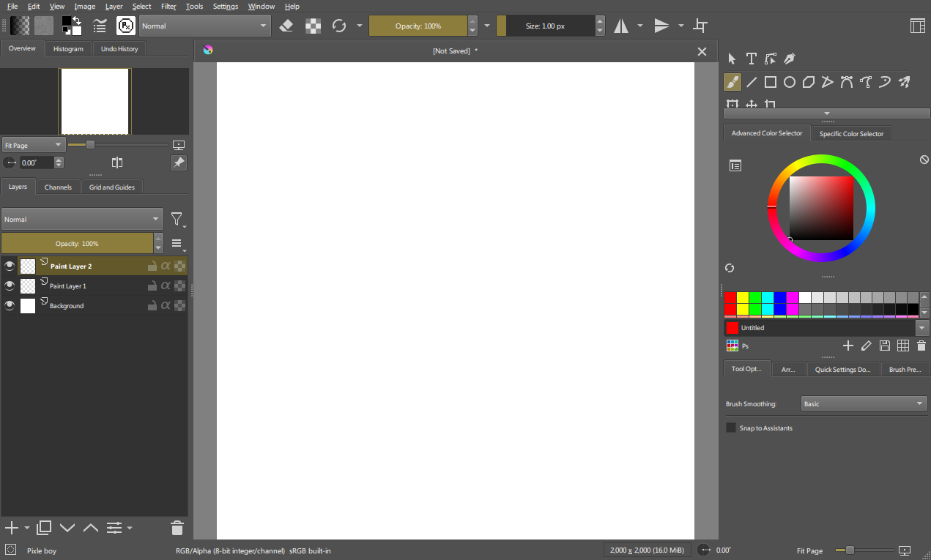The image size is (931, 560).
Task: Select the Rectangle tool
Action: [771, 82]
